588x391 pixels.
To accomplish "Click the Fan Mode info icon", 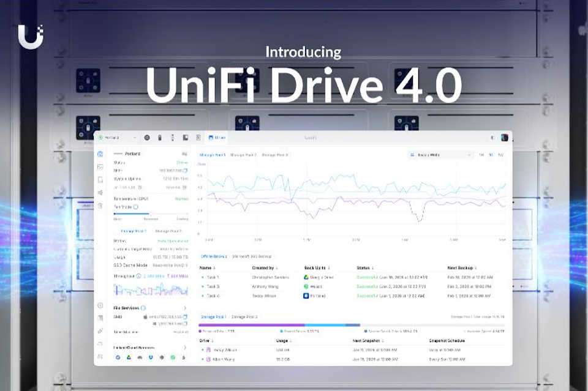I will coord(136,207).
